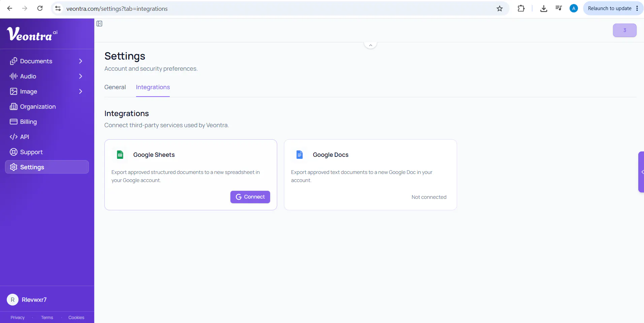Image resolution: width=644 pixels, height=323 pixels.
Task: Collapse the sidebar panel icon
Action: point(99,24)
